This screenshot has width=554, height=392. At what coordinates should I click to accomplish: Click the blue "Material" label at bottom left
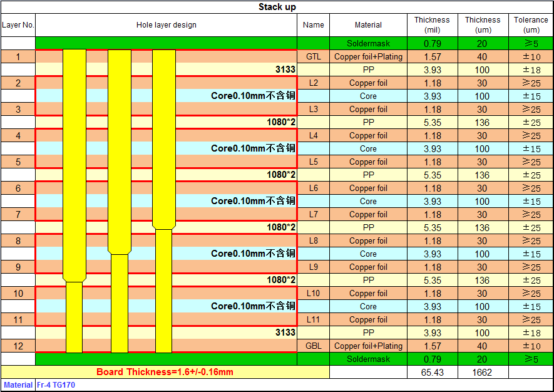pyautogui.click(x=18, y=385)
